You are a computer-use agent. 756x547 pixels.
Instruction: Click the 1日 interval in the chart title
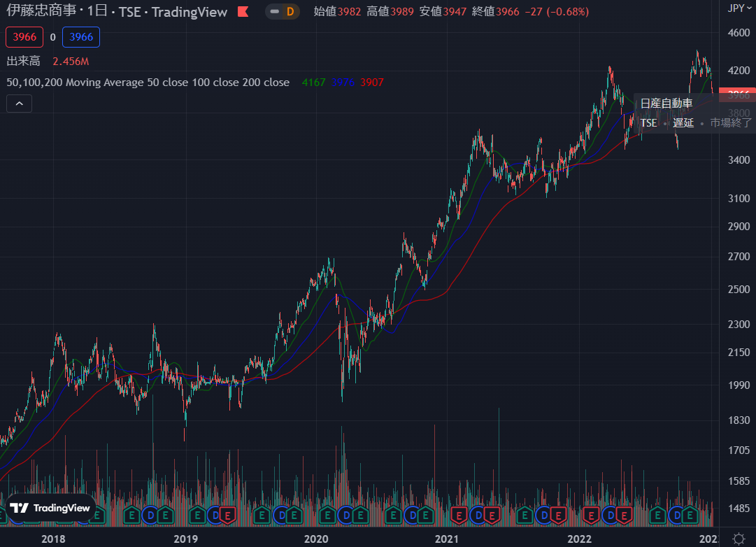(97, 12)
